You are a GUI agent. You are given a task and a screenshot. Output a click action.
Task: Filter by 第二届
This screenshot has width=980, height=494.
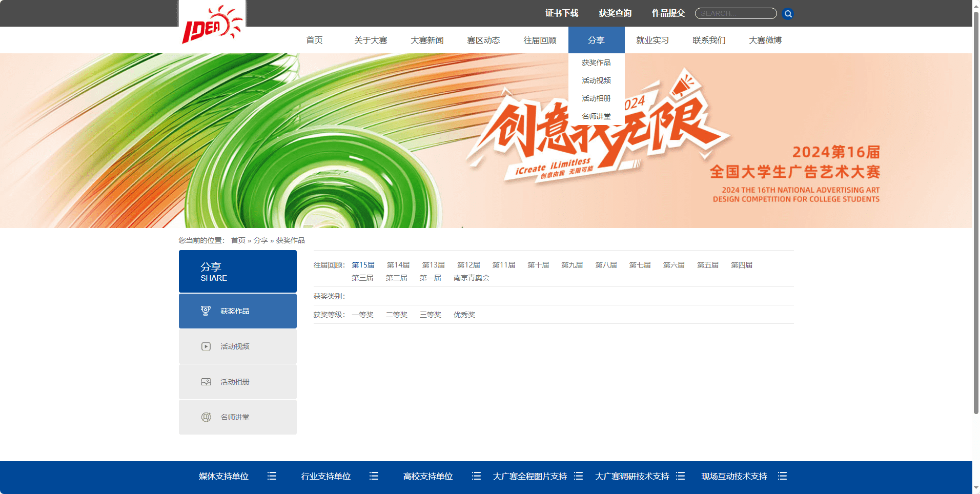[x=397, y=278]
